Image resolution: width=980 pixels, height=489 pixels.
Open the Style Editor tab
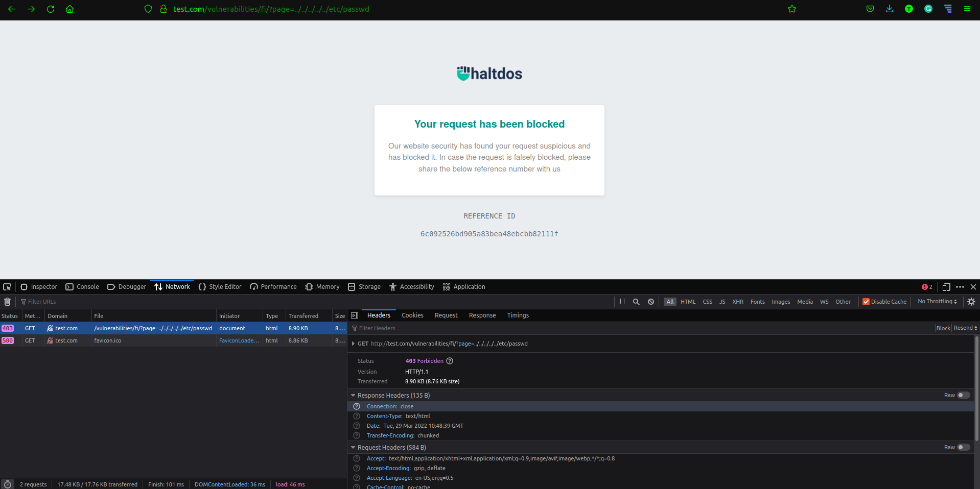tap(220, 287)
